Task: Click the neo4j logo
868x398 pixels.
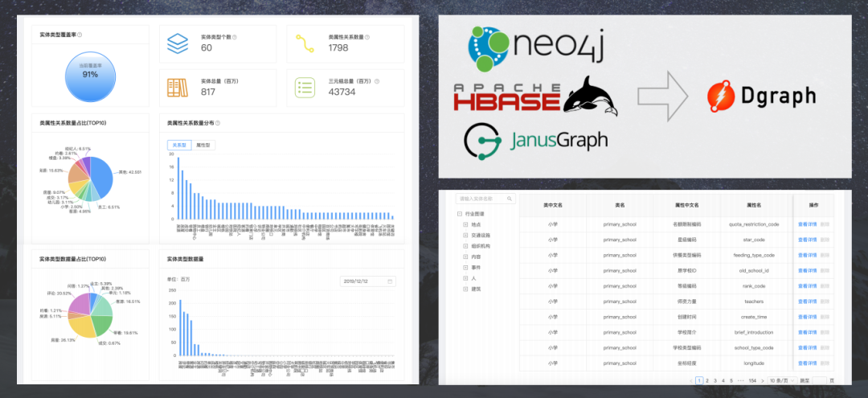Action: point(536,49)
